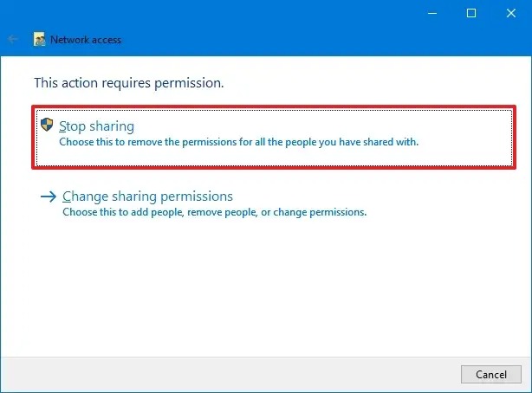The width and height of the screenshot is (532, 393).
Task: Minimize the Network access window
Action: point(432,13)
